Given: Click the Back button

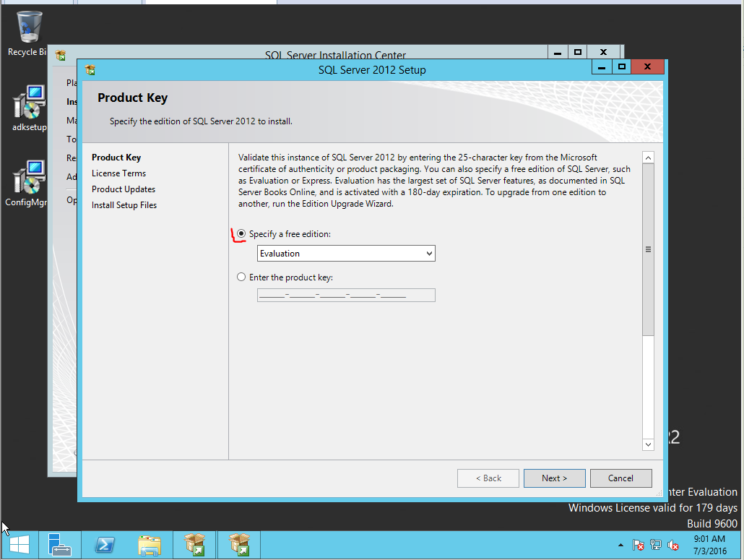Looking at the screenshot, I should [488, 478].
